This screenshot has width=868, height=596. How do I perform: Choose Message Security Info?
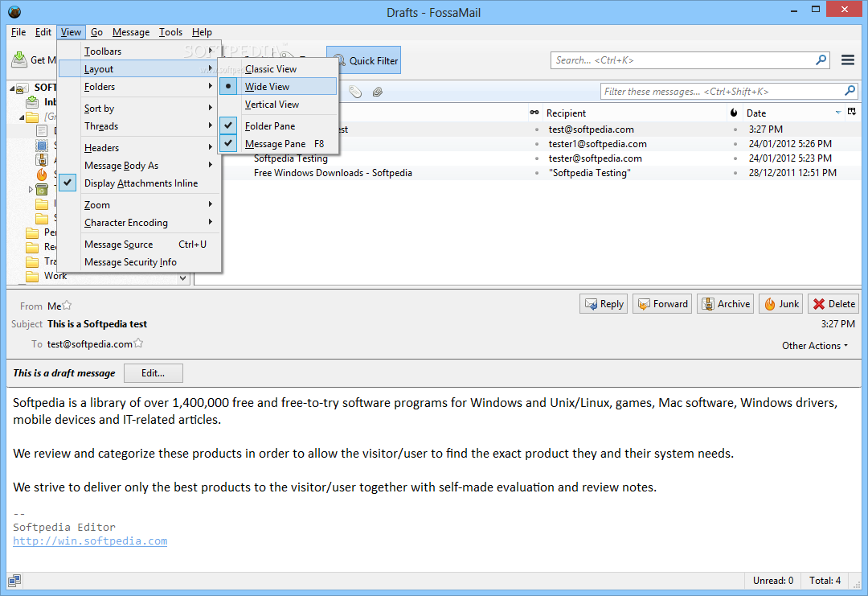140,262
